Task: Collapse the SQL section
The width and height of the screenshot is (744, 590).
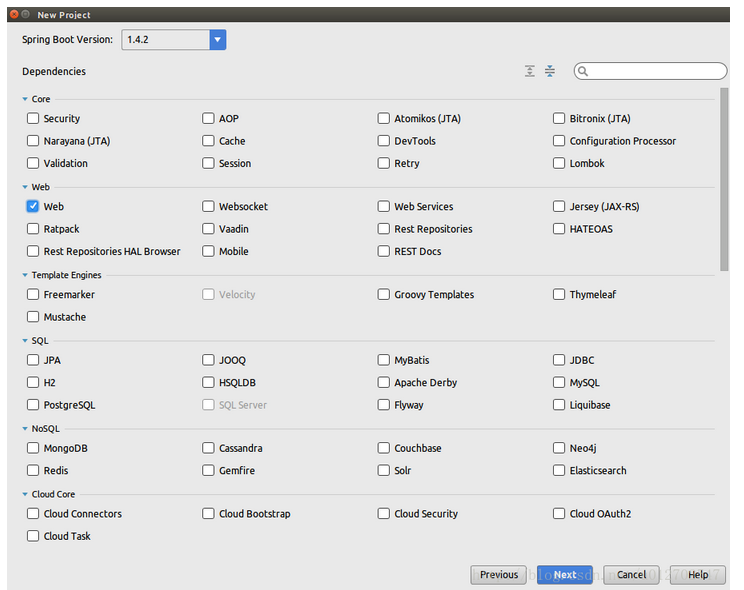Action: click(25, 341)
